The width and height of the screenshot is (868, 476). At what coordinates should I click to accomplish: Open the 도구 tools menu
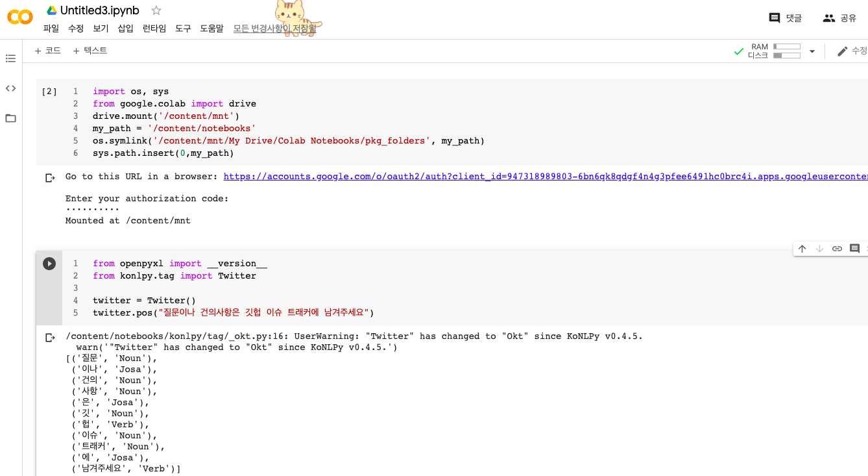tap(182, 29)
